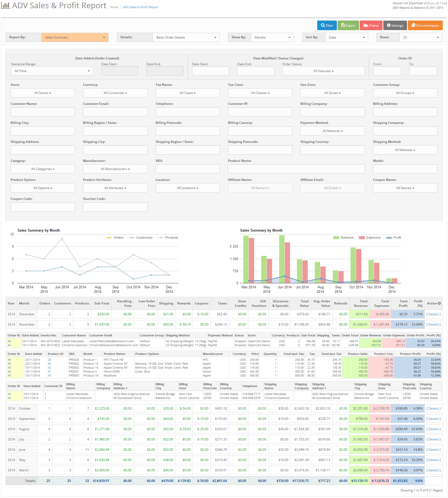Click the bar chart logo icon beside the report title
This screenshot has width=448, height=498.
point(6,5)
